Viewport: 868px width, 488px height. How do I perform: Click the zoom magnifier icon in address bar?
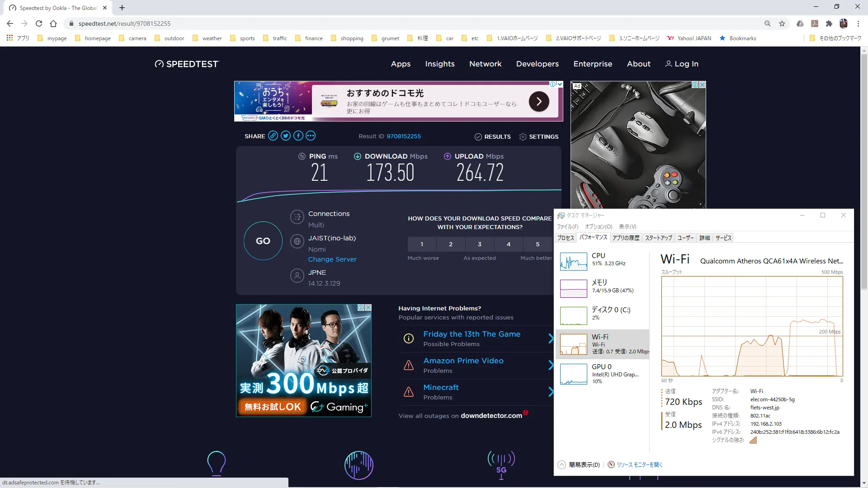(767, 23)
